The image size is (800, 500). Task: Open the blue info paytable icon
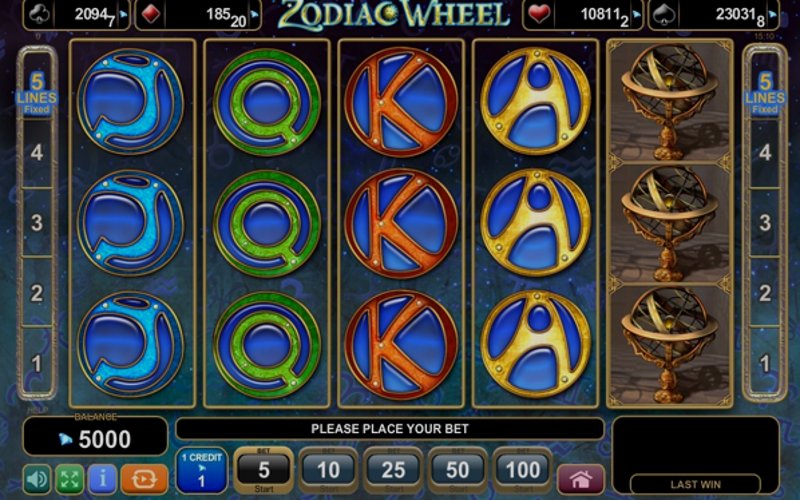point(103,479)
